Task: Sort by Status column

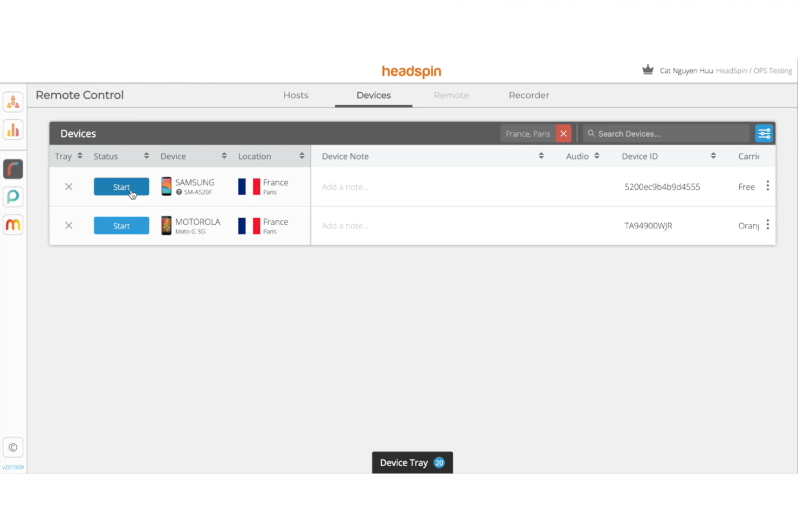Action: coord(146,156)
